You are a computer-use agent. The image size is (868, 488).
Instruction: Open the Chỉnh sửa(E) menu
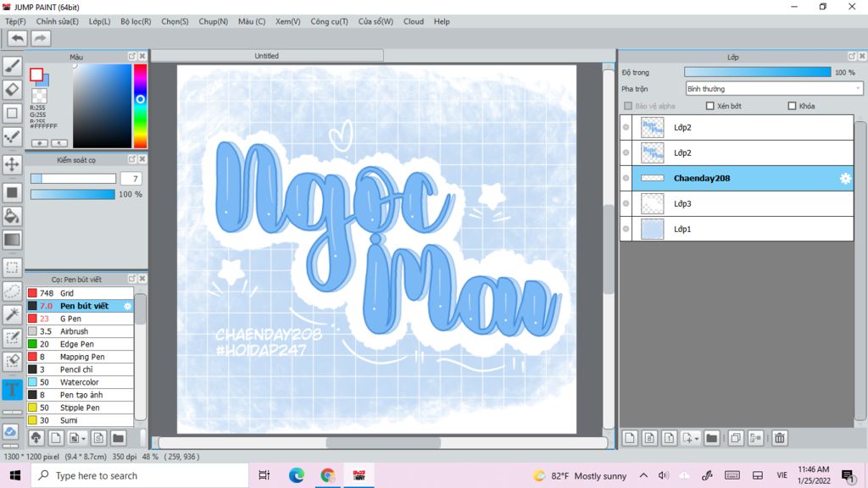click(57, 21)
